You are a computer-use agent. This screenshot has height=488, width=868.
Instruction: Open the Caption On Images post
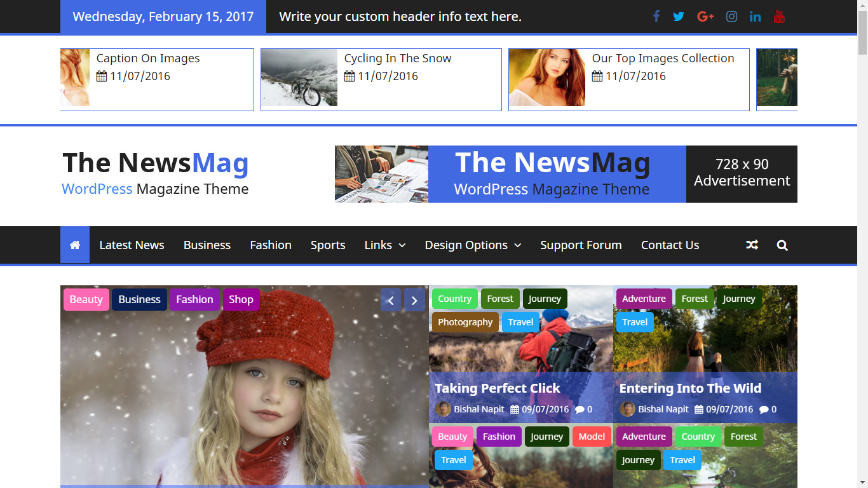point(148,58)
